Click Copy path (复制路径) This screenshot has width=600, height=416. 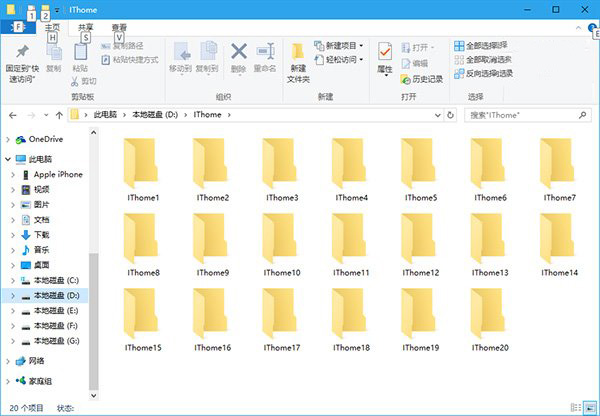[x=122, y=46]
